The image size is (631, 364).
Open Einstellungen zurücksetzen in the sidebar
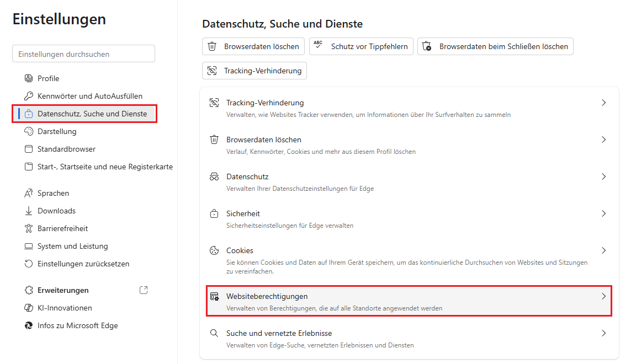83,264
